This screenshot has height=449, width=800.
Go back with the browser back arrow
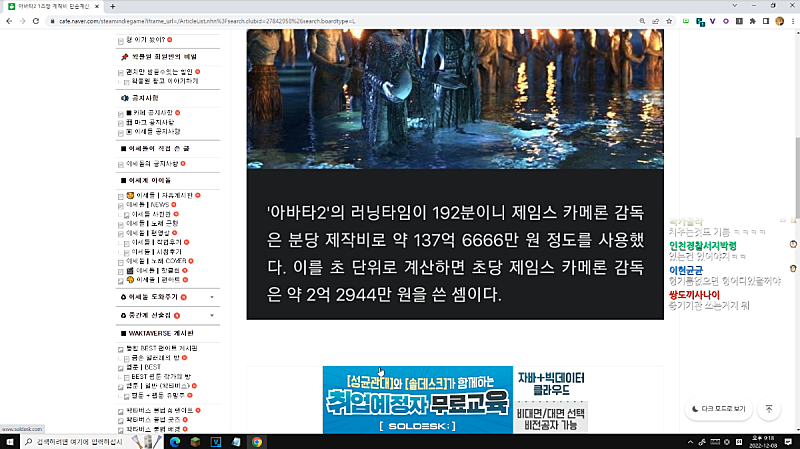pos(9,21)
